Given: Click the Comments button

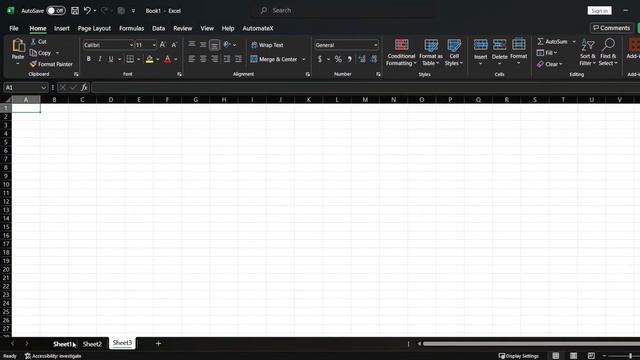Looking at the screenshot, I should (611, 28).
